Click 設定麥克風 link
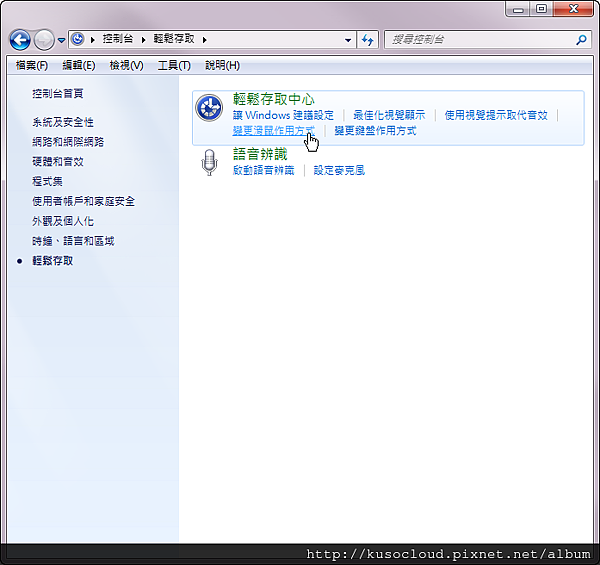 pos(339,170)
